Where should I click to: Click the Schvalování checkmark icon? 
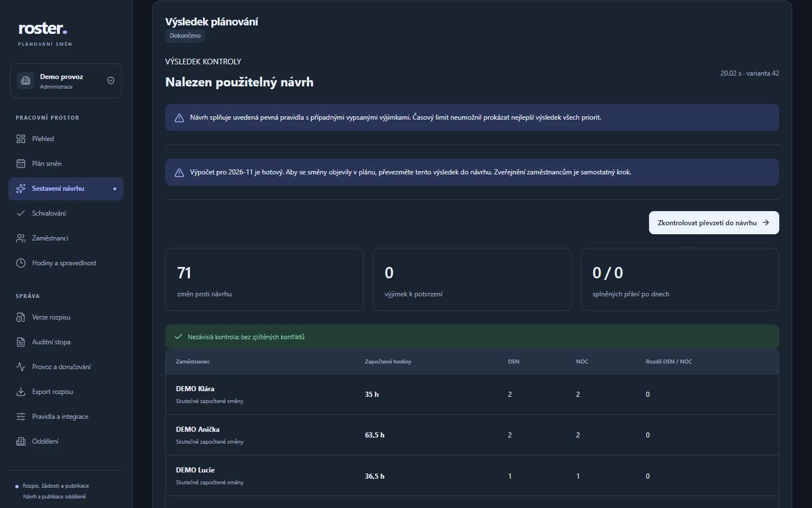click(21, 213)
